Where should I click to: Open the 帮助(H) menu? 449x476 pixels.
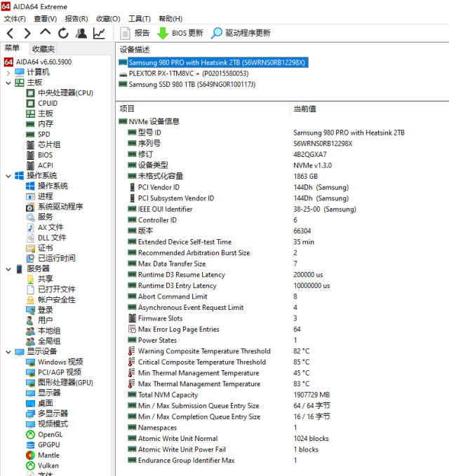(170, 19)
